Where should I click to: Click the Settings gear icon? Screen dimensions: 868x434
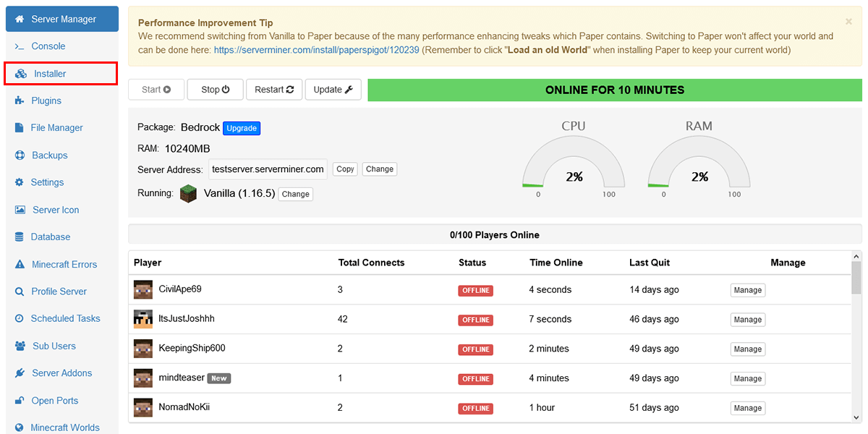tap(19, 182)
